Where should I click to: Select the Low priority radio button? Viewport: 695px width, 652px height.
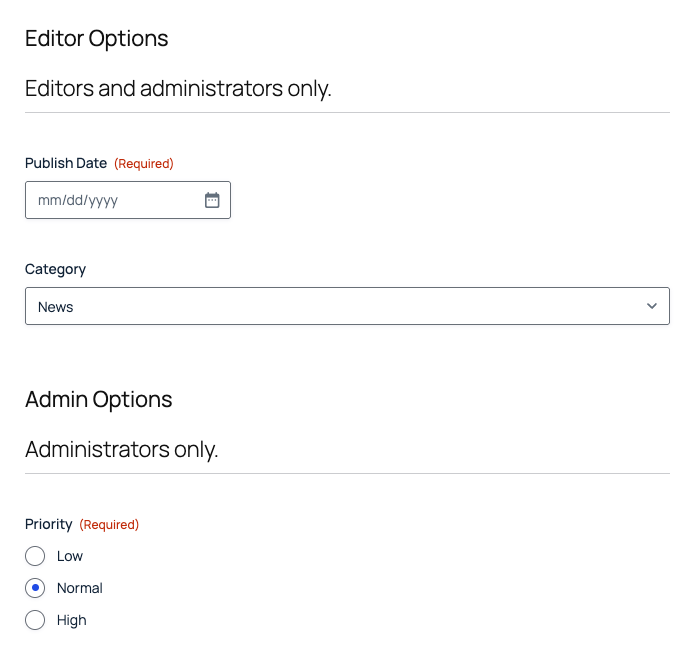tap(35, 556)
